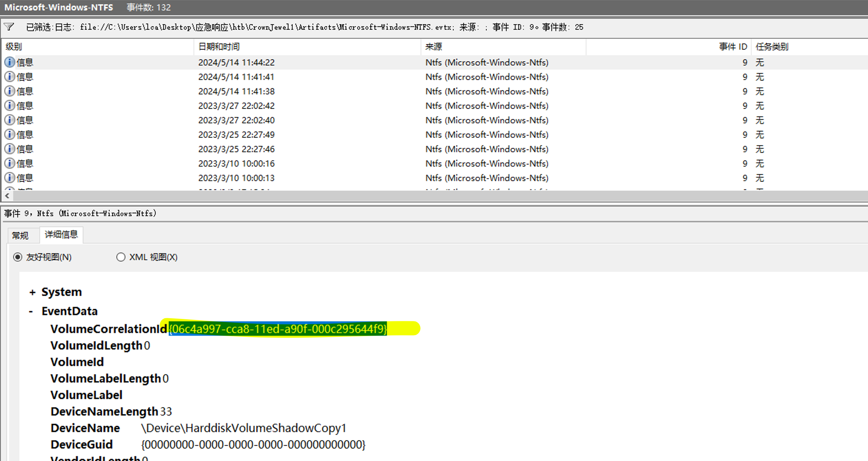Click info icon of 2023/3/10 10:00:16 event
The image size is (868, 461).
coord(10,163)
